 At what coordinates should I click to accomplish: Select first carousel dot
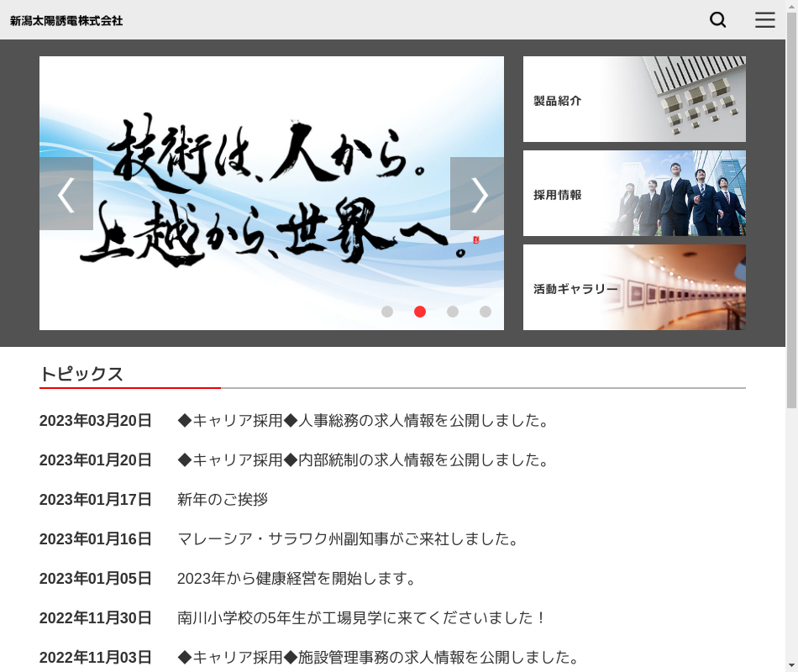pos(387,312)
